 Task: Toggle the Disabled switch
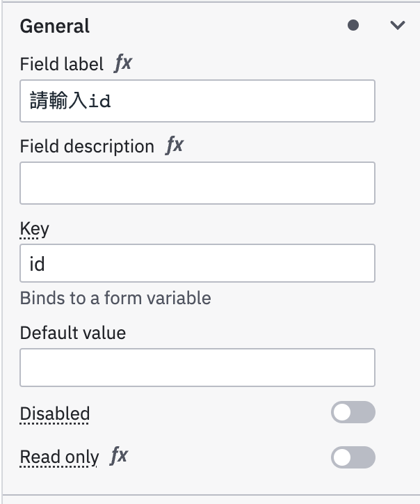point(353,413)
